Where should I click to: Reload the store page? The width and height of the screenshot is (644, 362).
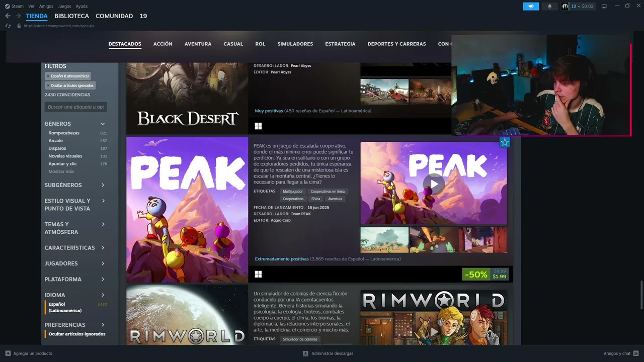pyautogui.click(x=8, y=26)
